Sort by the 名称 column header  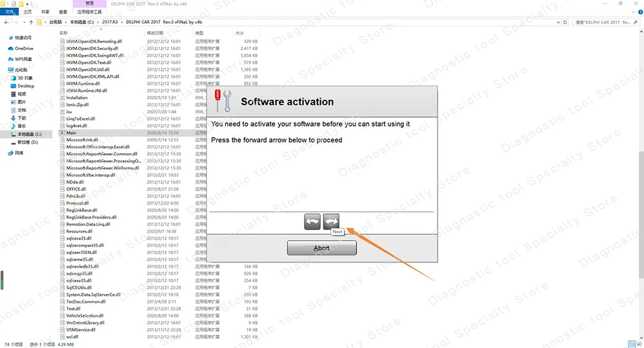coord(63,33)
